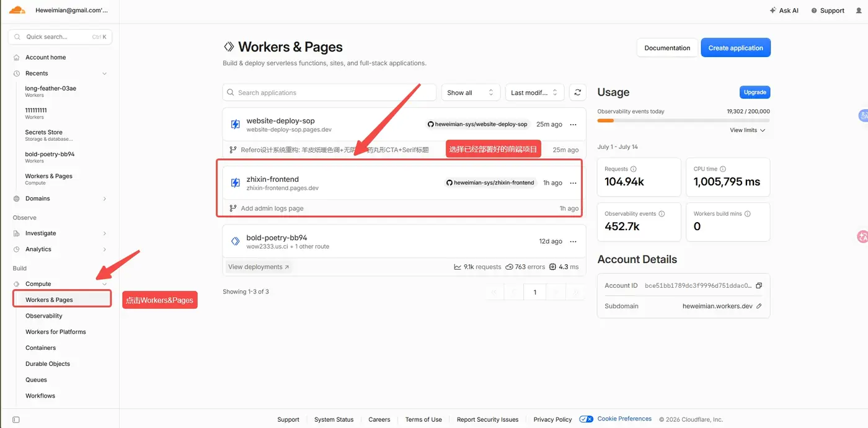Click the bold-poetry-bb94 Worker icon
This screenshot has height=428, width=868.
(x=235, y=241)
